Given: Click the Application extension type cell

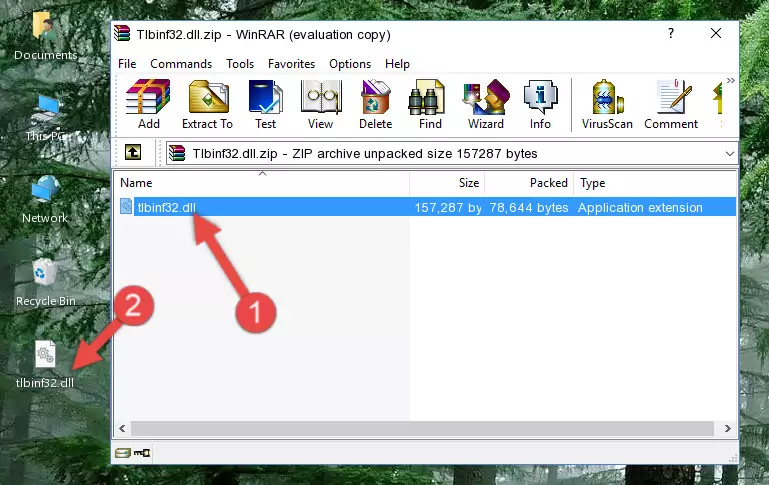Looking at the screenshot, I should click(640, 208).
